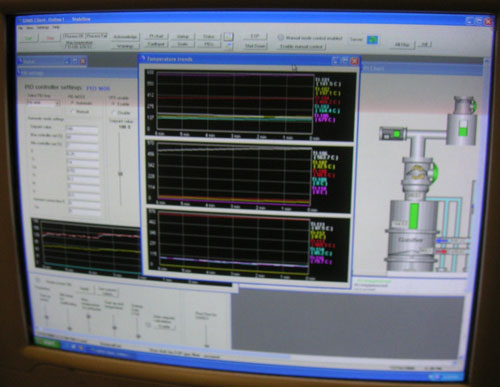Viewport: 500px width, 387px height.
Task: Click the green valve indicator on left pump
Action: (x=397, y=134)
